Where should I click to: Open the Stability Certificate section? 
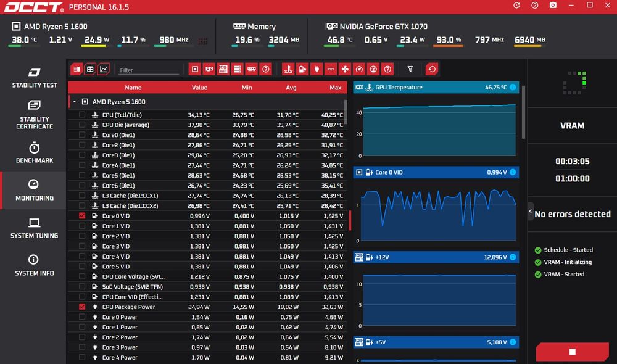[x=34, y=115]
